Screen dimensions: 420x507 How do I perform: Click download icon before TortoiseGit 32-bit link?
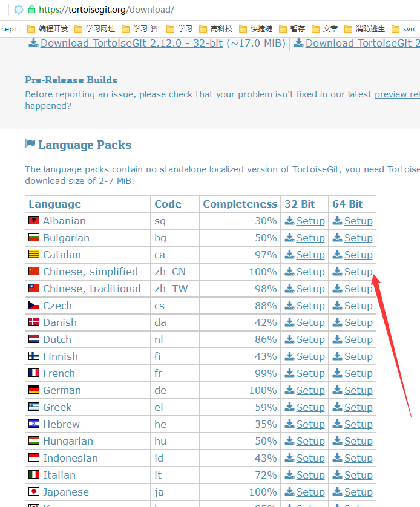coord(34,43)
